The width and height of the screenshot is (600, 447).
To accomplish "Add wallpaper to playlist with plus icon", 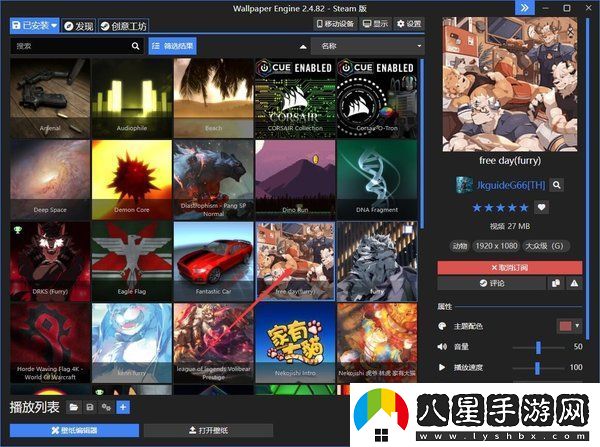I will click(x=123, y=408).
